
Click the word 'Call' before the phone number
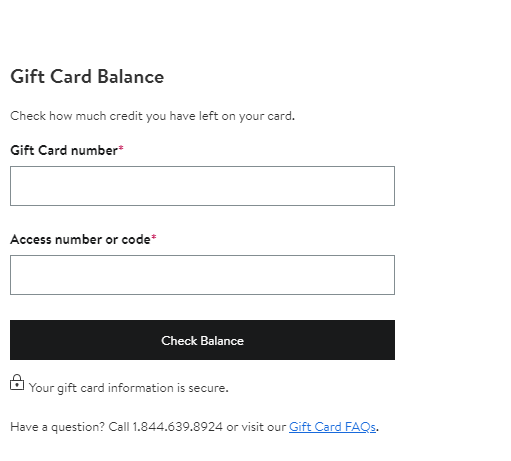pyautogui.click(x=119, y=427)
